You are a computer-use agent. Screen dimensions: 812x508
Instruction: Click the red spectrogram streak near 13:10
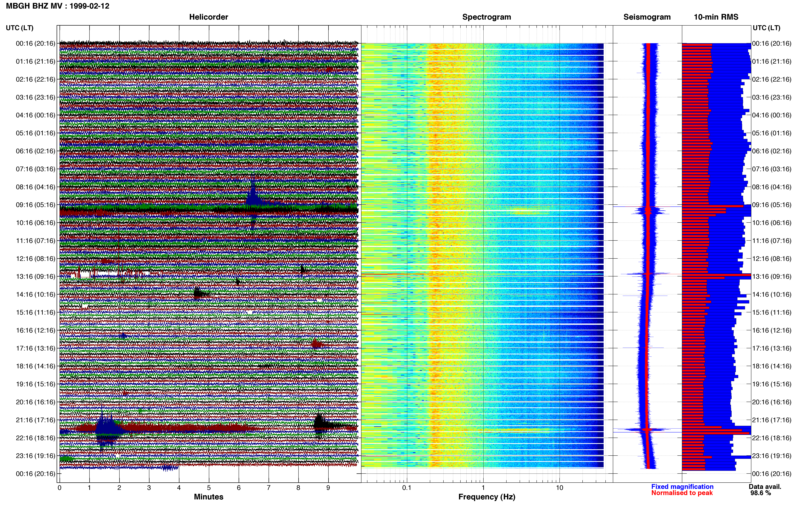393,274
